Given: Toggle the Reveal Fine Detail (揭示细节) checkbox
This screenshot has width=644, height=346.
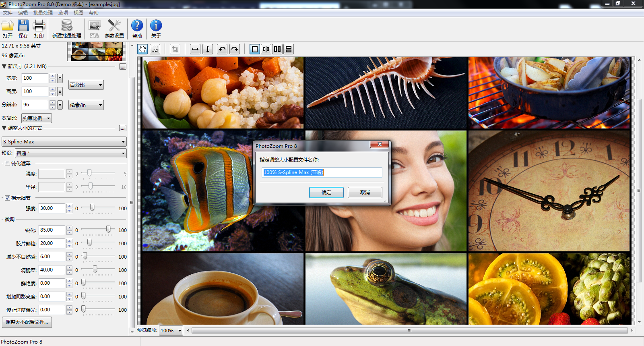Looking at the screenshot, I should point(7,198).
